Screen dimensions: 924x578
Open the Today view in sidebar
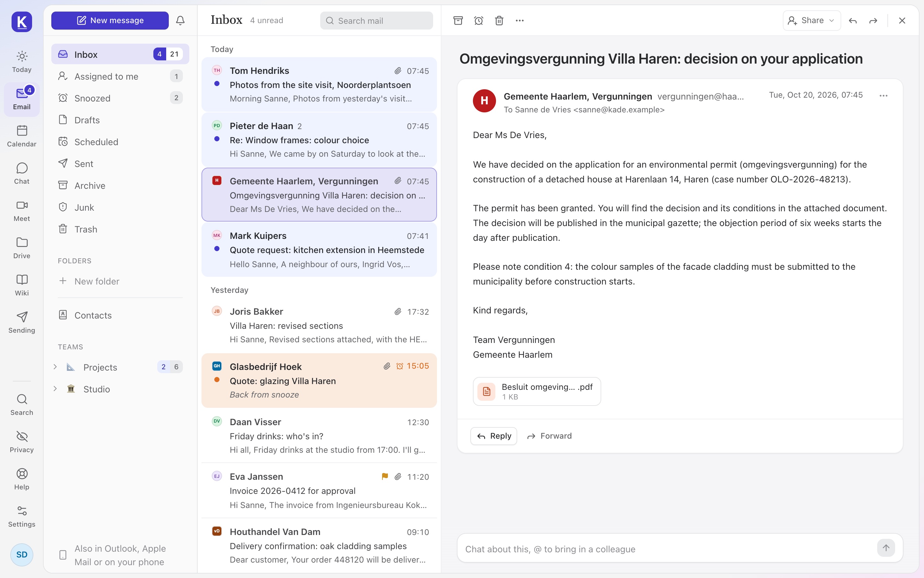22,62
